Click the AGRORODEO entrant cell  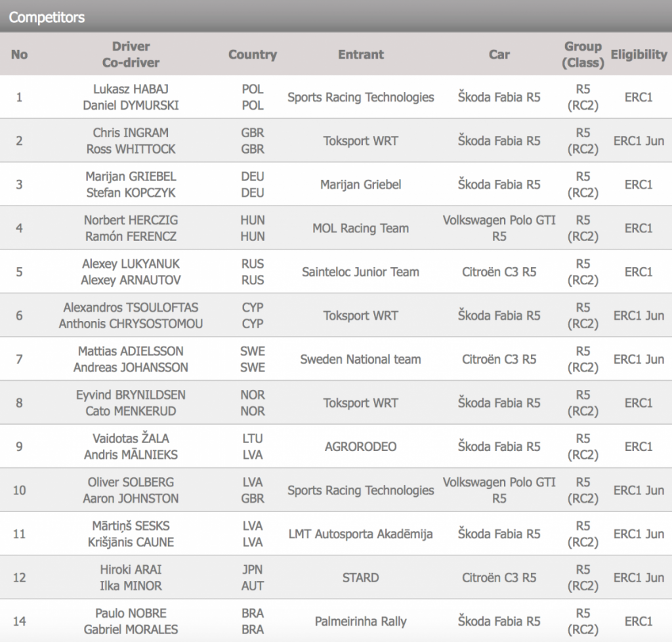click(360, 446)
